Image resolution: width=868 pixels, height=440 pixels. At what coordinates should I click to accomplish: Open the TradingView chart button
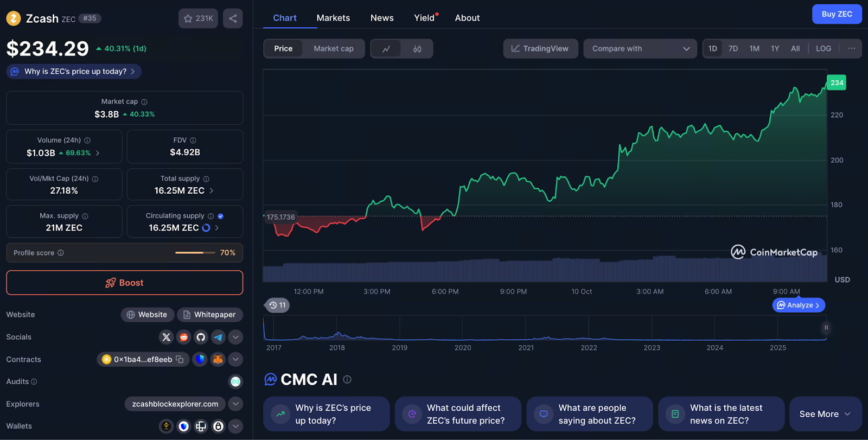click(x=540, y=49)
